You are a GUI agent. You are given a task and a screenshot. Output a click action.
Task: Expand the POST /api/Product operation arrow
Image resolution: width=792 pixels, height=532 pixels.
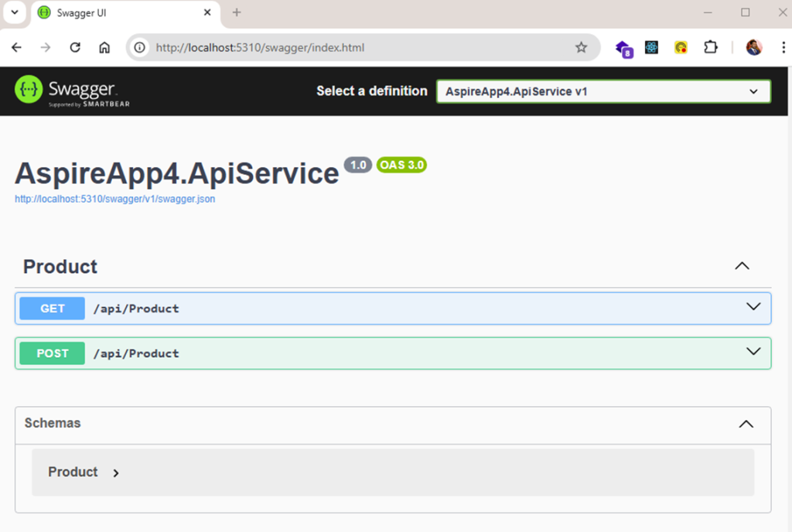[753, 352]
